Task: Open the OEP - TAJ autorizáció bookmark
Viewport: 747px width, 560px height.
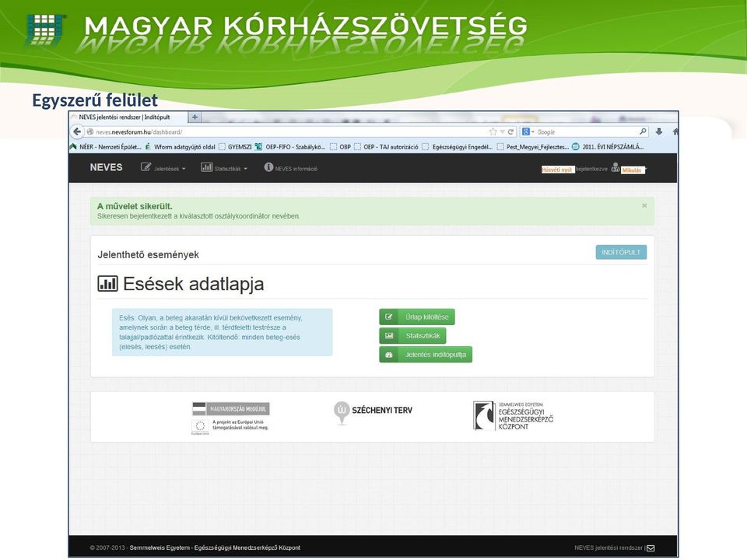Action: 386,147
